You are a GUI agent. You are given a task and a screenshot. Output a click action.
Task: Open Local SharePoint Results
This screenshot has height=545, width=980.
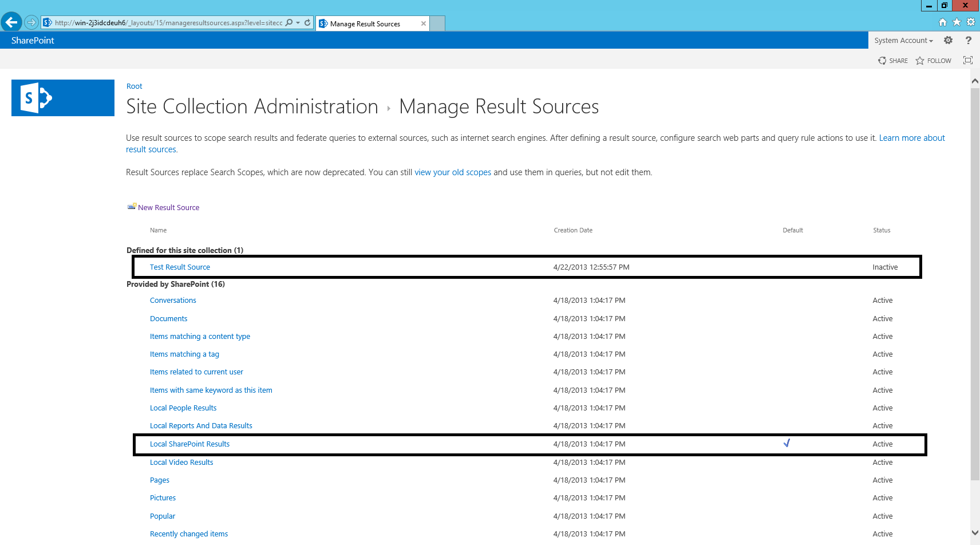[x=189, y=444]
